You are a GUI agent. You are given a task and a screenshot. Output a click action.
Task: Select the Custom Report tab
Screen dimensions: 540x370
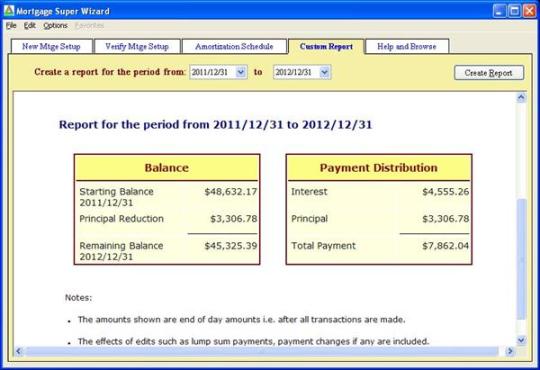pyautogui.click(x=326, y=47)
